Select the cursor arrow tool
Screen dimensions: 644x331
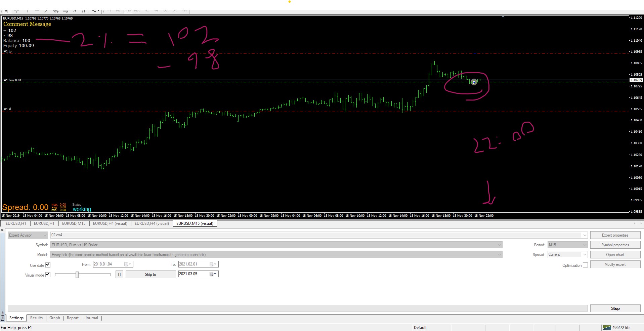point(7,11)
